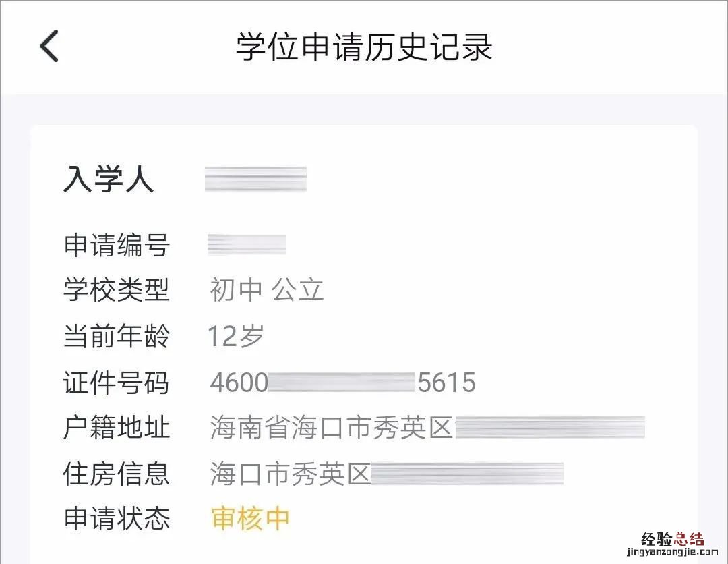
Task: Click the 证件号码 label
Action: 116,383
